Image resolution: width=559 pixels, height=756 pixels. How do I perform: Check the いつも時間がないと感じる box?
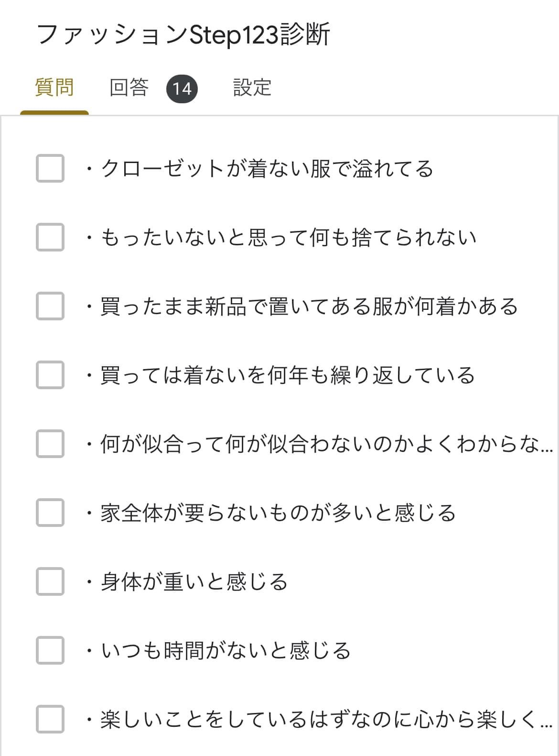pyautogui.click(x=50, y=650)
